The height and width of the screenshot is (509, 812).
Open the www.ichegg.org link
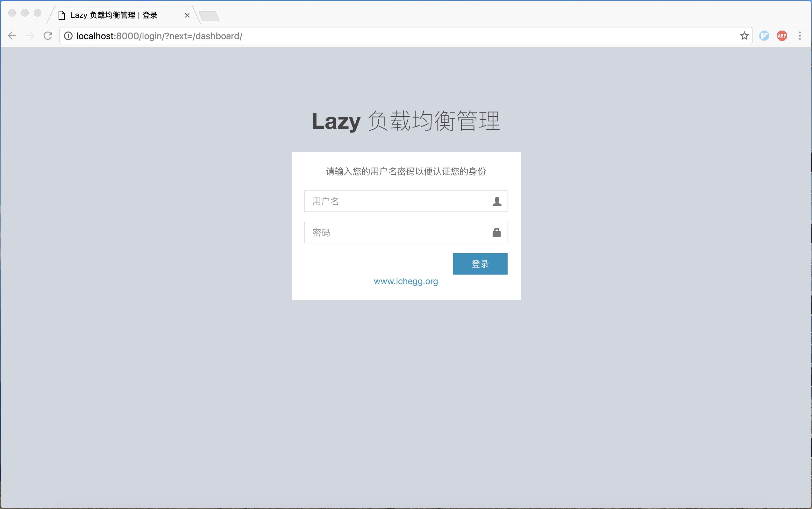(406, 281)
